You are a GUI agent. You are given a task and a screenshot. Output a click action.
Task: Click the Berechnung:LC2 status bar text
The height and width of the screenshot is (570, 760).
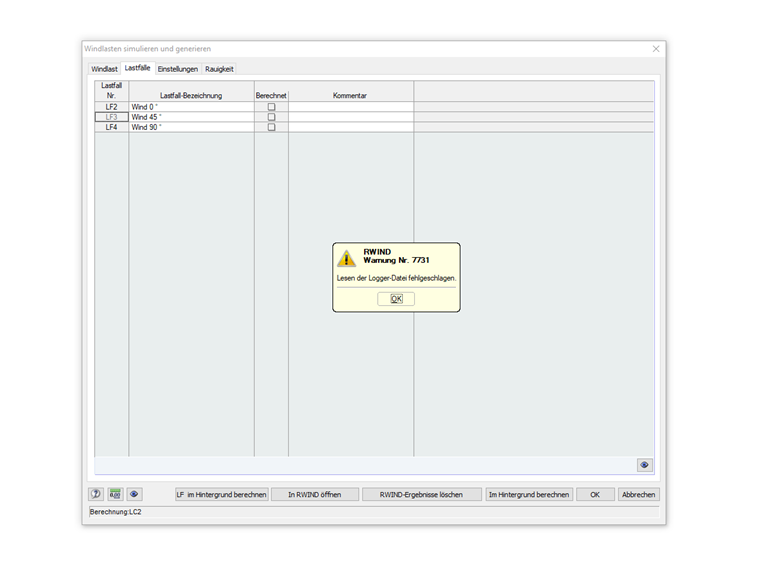115,512
